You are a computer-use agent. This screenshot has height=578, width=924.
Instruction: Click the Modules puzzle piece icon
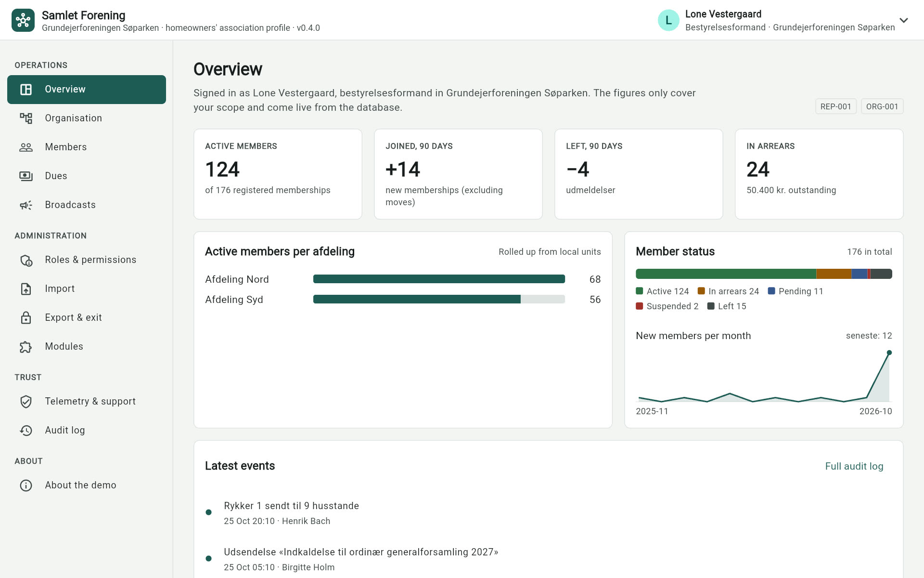pyautogui.click(x=26, y=347)
